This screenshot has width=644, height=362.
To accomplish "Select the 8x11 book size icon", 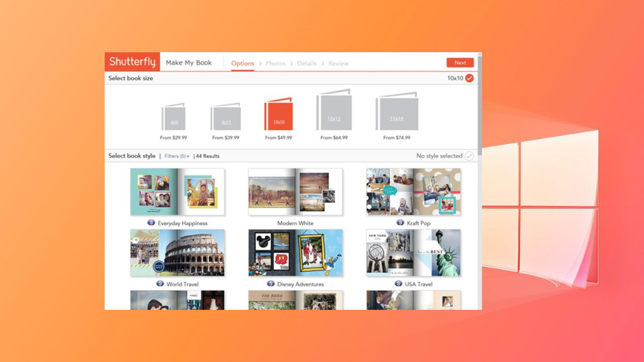I will [226, 117].
